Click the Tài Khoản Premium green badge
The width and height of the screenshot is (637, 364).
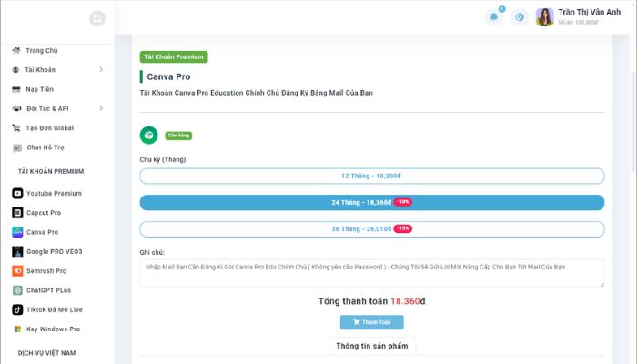pyautogui.click(x=174, y=56)
